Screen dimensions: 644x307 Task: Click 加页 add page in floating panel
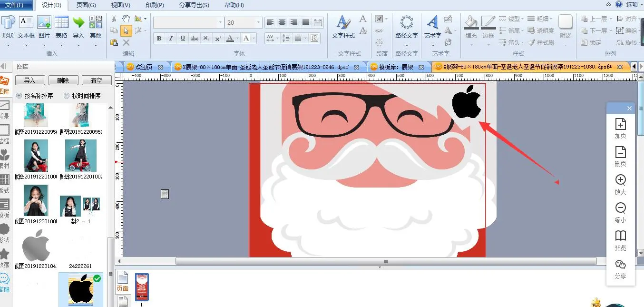coord(620,129)
